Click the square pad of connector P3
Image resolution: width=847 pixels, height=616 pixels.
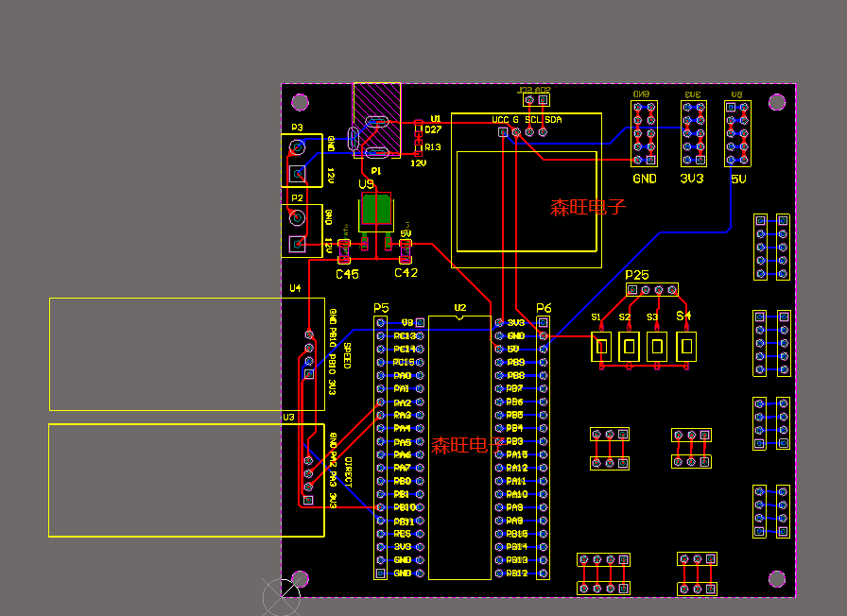click(298, 174)
